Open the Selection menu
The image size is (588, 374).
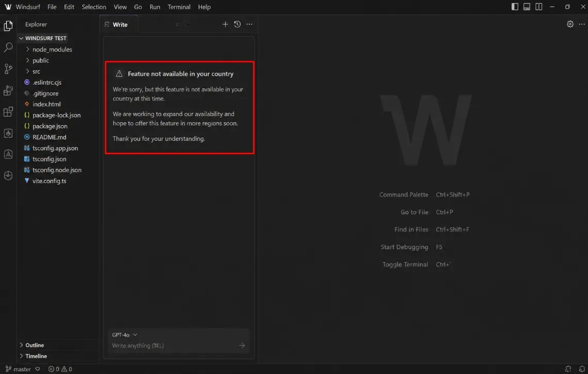click(x=94, y=7)
